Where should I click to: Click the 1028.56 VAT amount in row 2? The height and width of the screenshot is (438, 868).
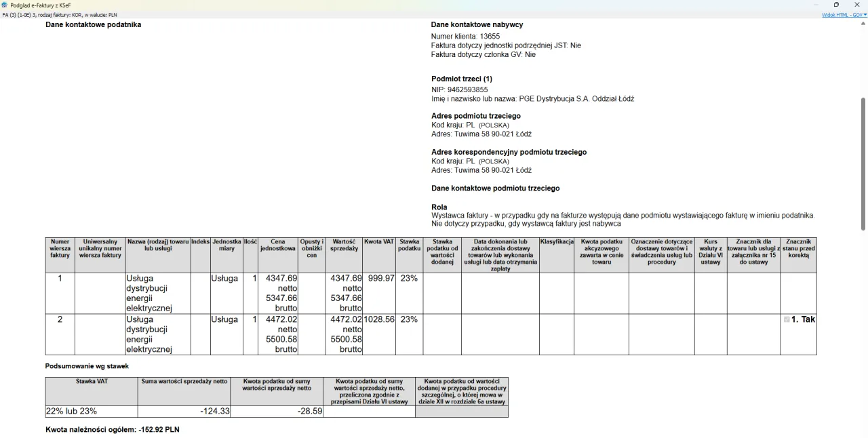pos(379,319)
